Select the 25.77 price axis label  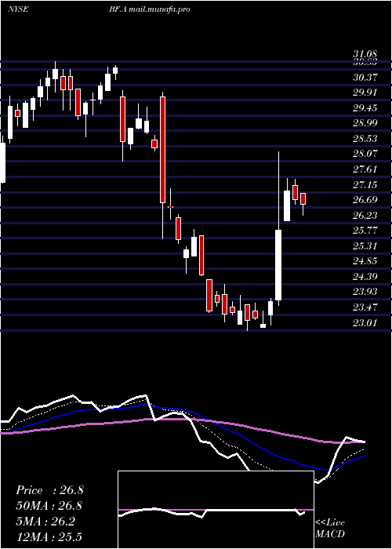pos(365,231)
